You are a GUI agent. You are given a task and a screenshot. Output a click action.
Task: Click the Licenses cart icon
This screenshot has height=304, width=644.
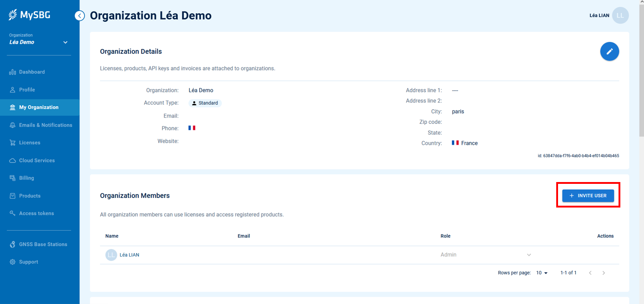pyautogui.click(x=13, y=143)
